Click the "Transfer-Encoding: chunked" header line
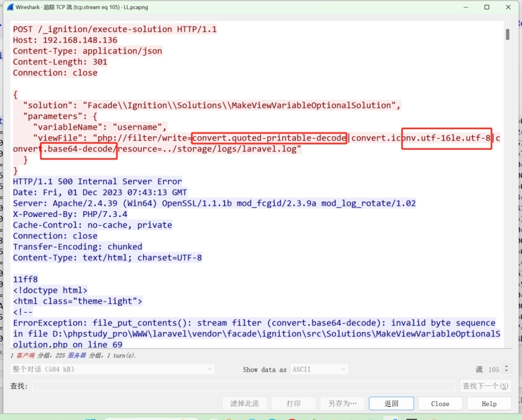522x420 pixels. tap(78, 247)
